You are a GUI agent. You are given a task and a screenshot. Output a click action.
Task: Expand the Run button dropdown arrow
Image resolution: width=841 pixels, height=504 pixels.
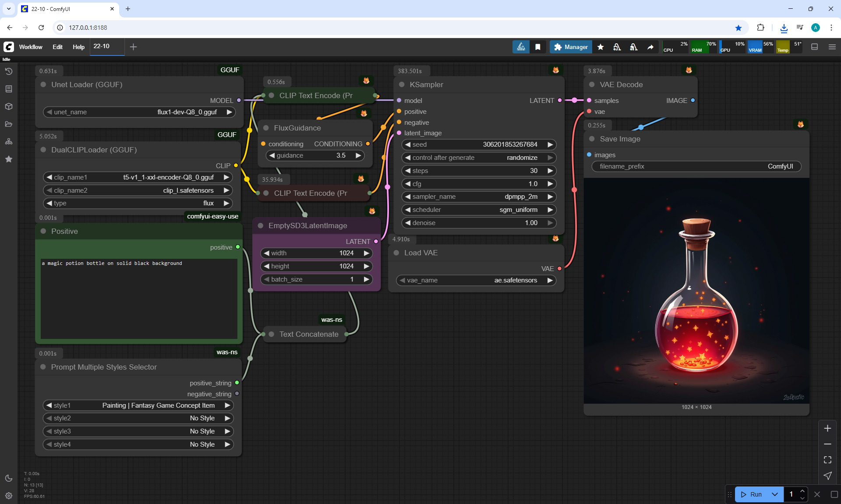coord(774,494)
